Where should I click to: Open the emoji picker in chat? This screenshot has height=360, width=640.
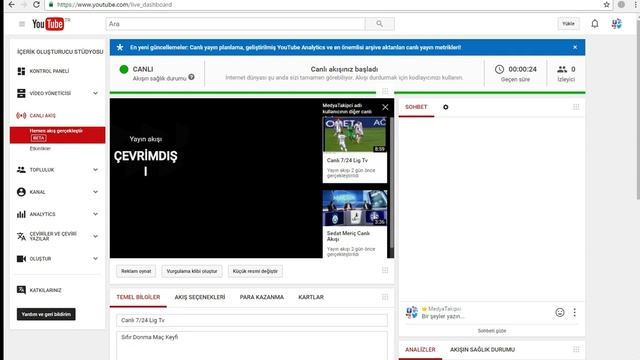pyautogui.click(x=560, y=312)
